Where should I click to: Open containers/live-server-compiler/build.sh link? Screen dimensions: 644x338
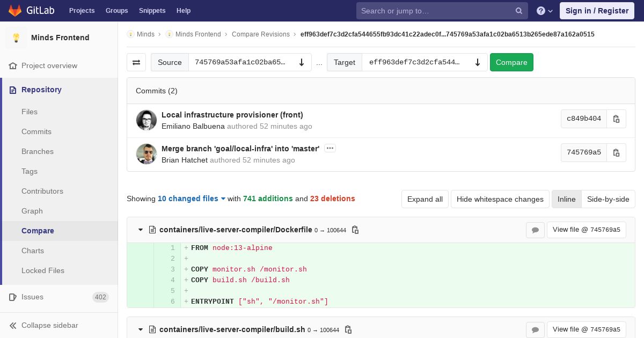pos(232,329)
